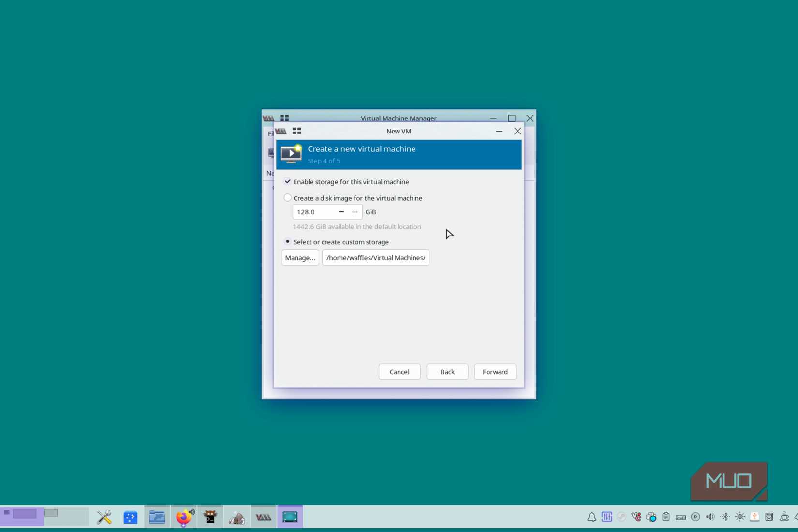Open notifications bell in system tray

click(x=591, y=517)
